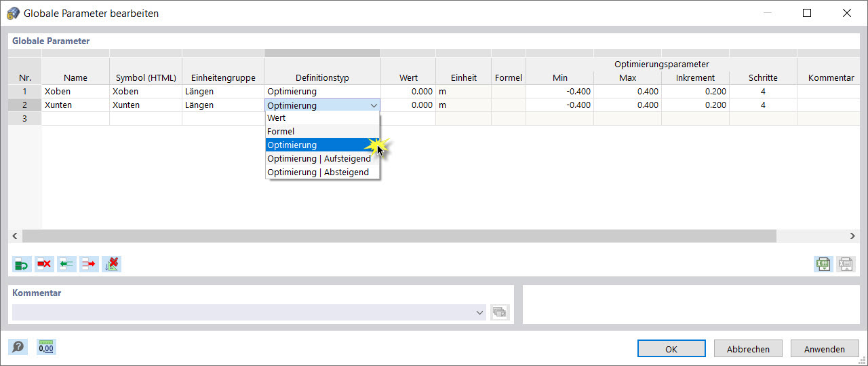Click the horizontal scrollbar left arrow
Image resolution: width=868 pixels, height=366 pixels.
[x=15, y=236]
